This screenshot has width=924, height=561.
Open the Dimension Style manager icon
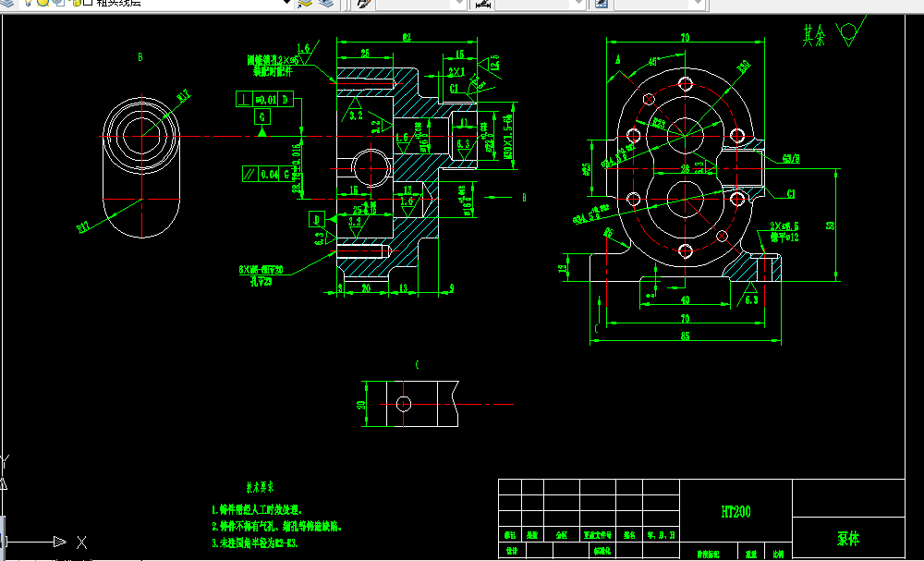(x=482, y=4)
